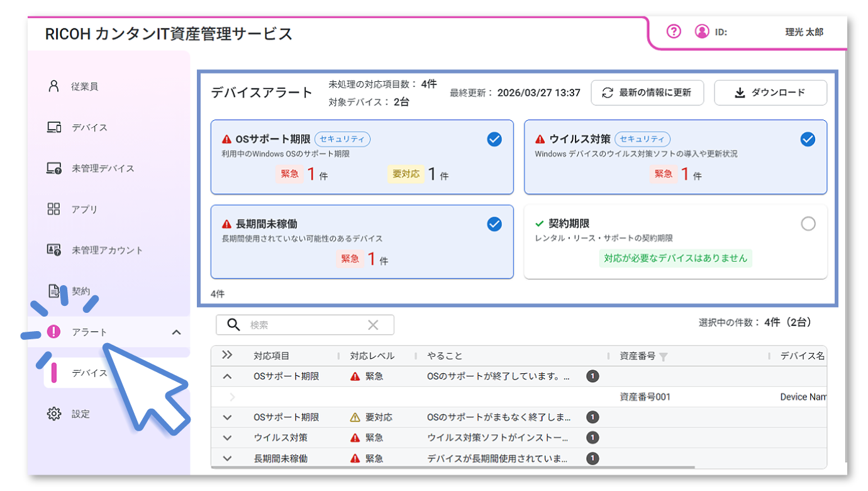Expand the 資産番号001 sub-row chevron
Image resolution: width=868 pixels, height=491 pixels.
point(233,397)
